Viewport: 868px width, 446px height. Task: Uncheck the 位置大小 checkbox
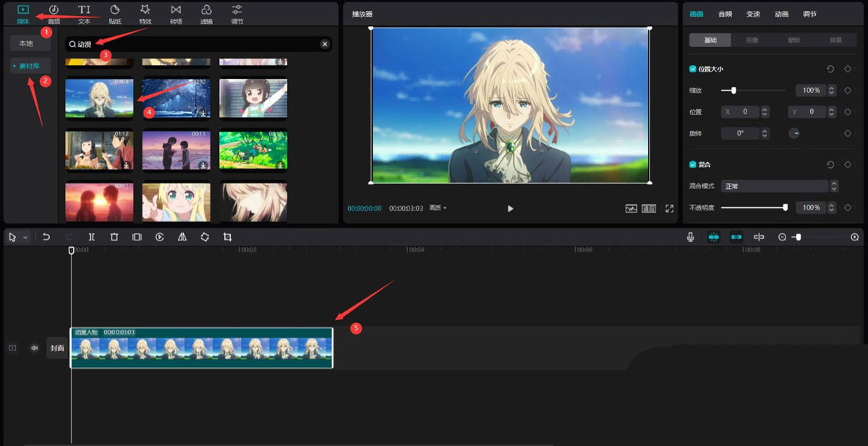693,69
